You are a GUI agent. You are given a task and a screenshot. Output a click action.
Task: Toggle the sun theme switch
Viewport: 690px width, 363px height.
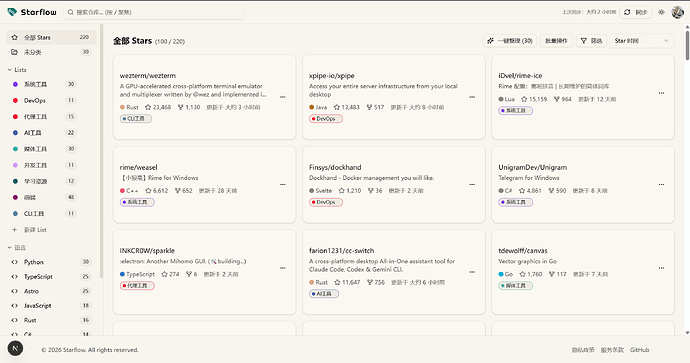tap(661, 12)
